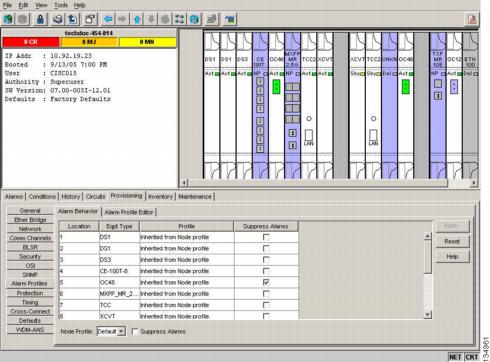Open the Alarm Profile Editor subtab
The width and height of the screenshot is (490, 362).
(129, 212)
